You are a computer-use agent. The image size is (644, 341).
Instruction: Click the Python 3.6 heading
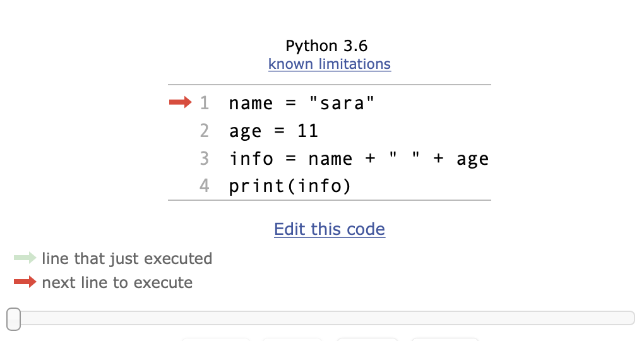326,45
